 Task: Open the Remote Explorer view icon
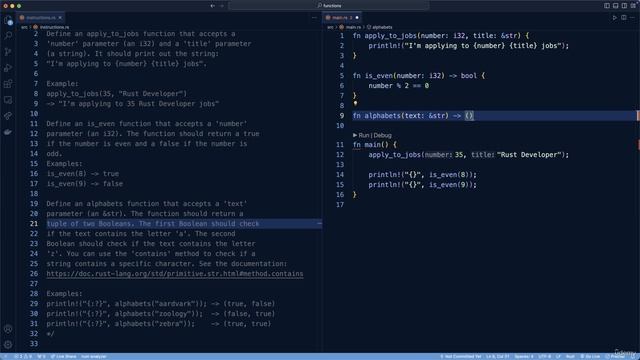(8, 100)
